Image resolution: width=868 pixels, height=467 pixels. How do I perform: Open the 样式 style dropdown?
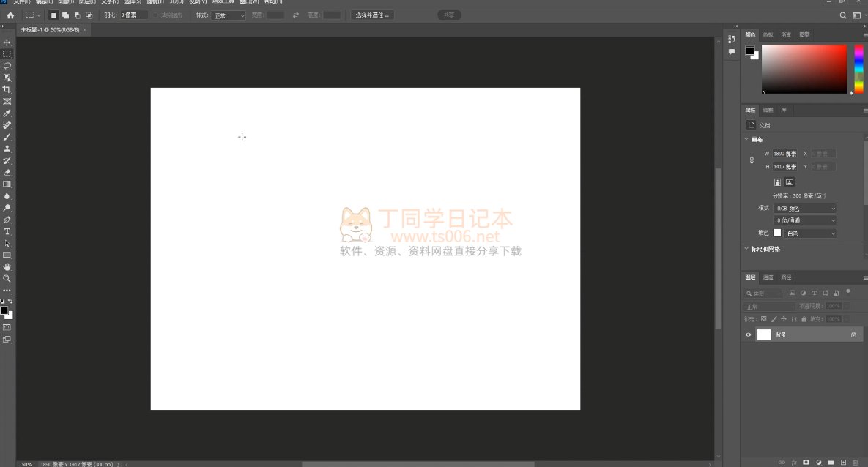click(229, 15)
